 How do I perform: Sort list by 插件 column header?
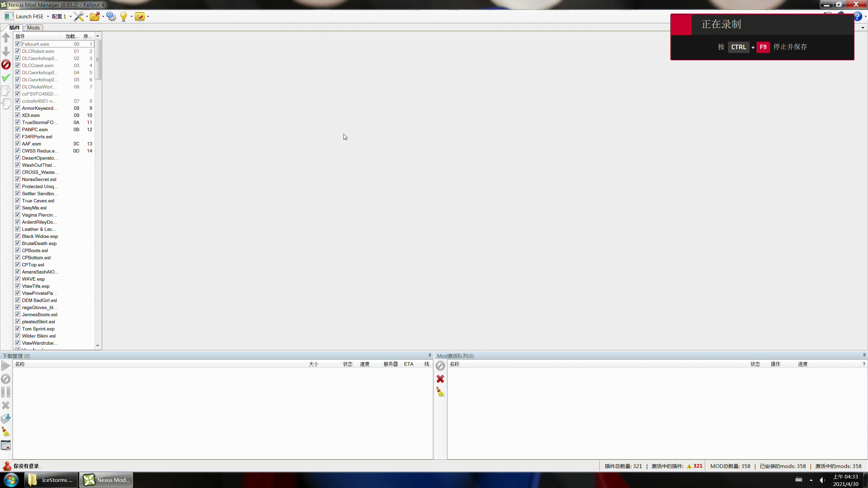pos(37,36)
